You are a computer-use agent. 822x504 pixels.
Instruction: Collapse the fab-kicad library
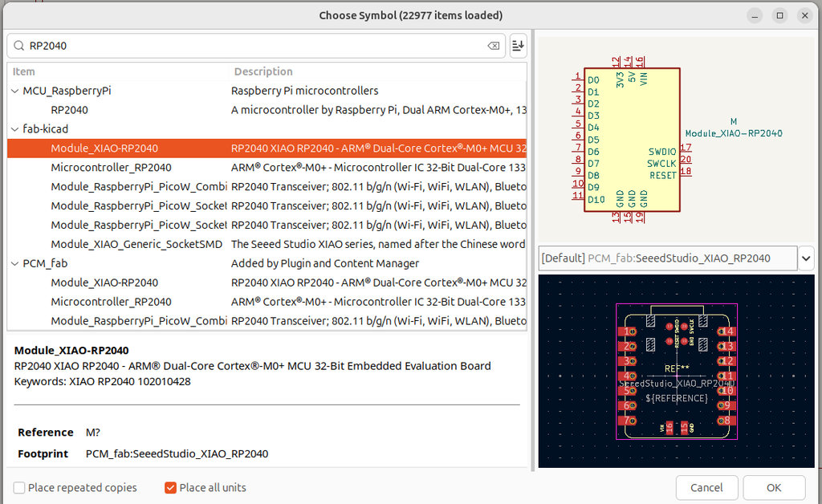point(14,129)
